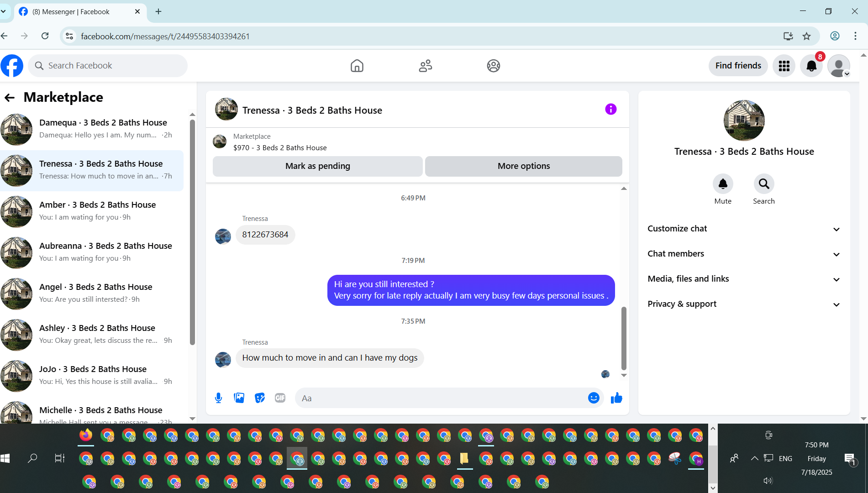Open the Facebook Home icon

[x=357, y=66]
